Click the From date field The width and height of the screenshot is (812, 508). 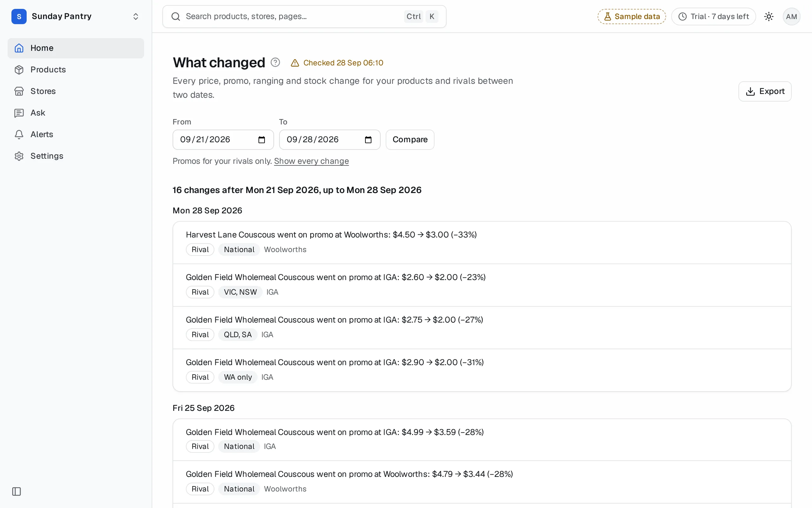pyautogui.click(x=223, y=140)
